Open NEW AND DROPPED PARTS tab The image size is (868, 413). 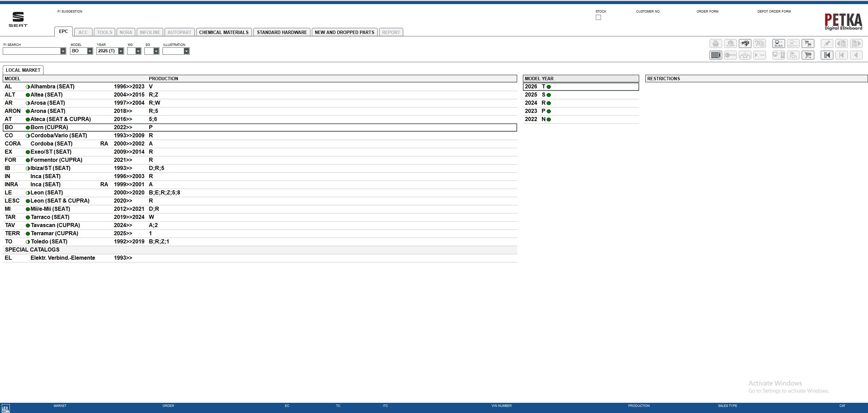coord(344,32)
